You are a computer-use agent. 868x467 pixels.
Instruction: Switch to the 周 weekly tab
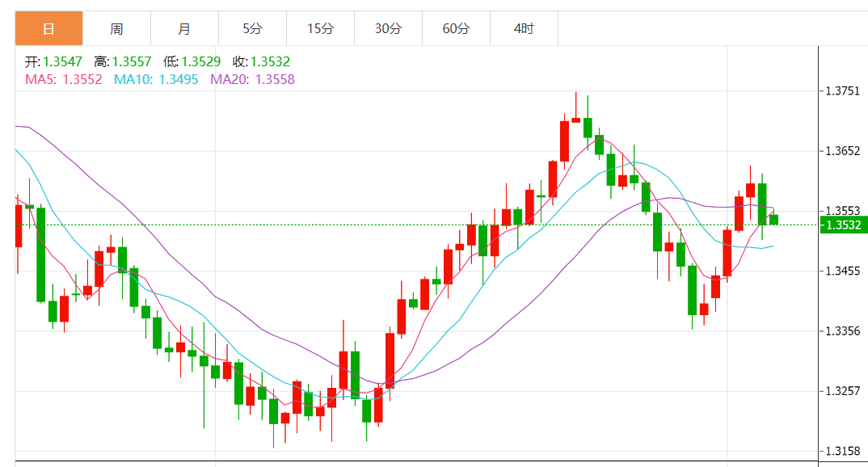pyautogui.click(x=117, y=28)
